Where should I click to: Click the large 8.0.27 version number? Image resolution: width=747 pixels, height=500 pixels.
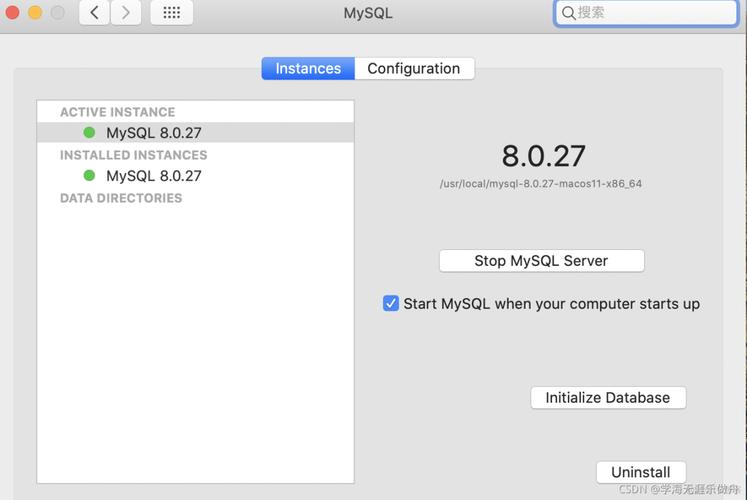(x=543, y=156)
